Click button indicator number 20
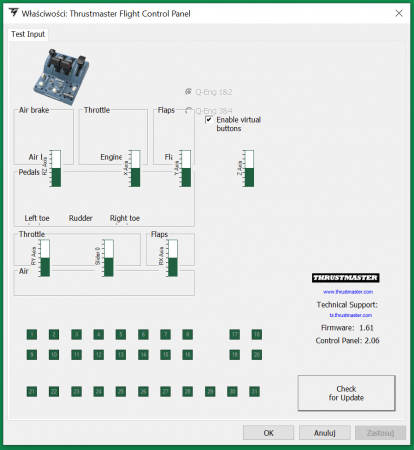This screenshot has height=450, width=414. click(257, 355)
